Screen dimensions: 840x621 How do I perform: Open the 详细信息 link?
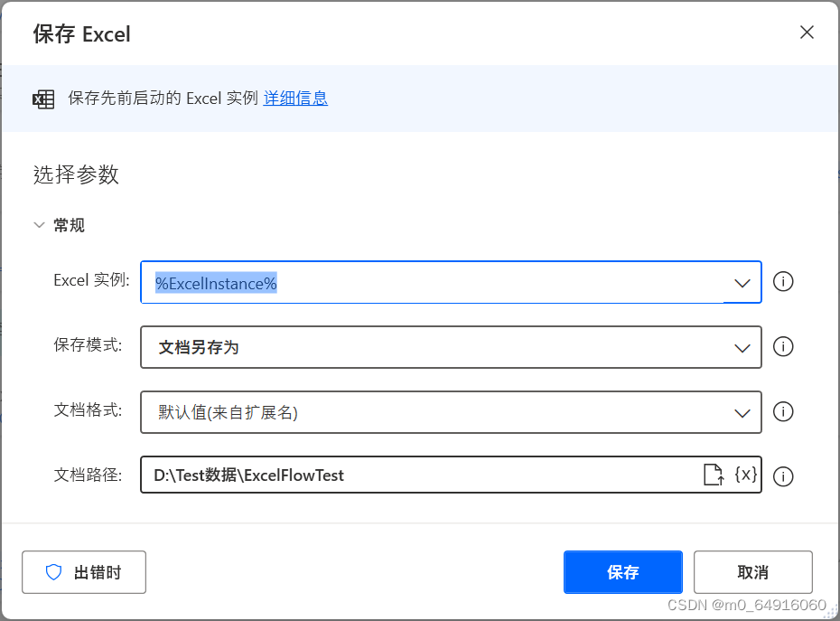pos(295,98)
